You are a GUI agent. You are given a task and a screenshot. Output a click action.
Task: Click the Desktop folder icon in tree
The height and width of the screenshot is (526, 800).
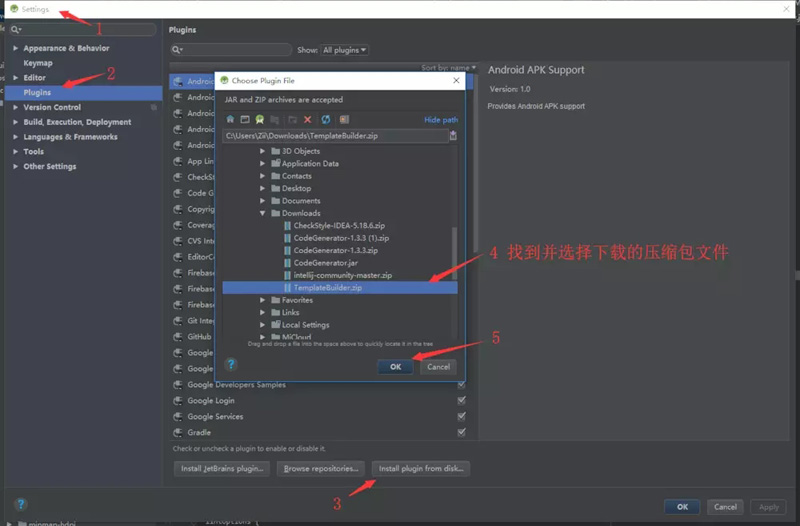[276, 188]
